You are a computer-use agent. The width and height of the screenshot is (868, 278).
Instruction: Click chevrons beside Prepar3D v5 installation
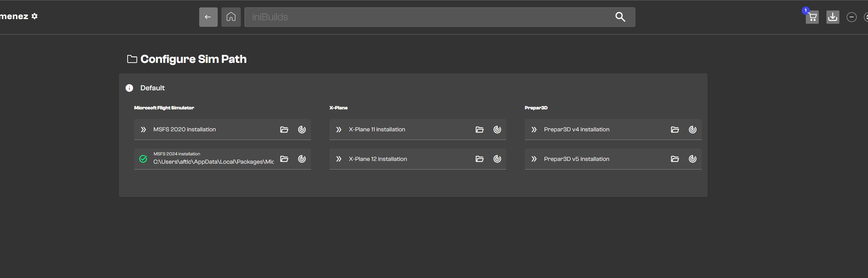[534, 159]
